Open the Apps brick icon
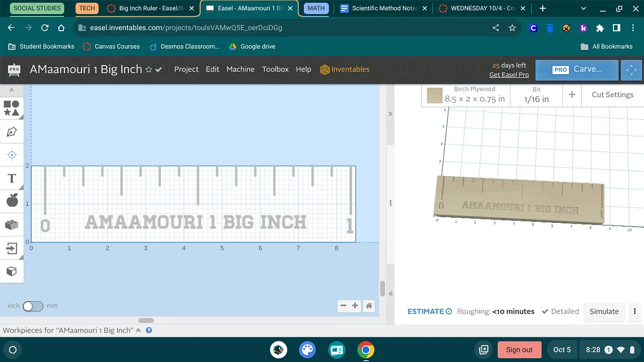The width and height of the screenshot is (644, 362). point(12,225)
